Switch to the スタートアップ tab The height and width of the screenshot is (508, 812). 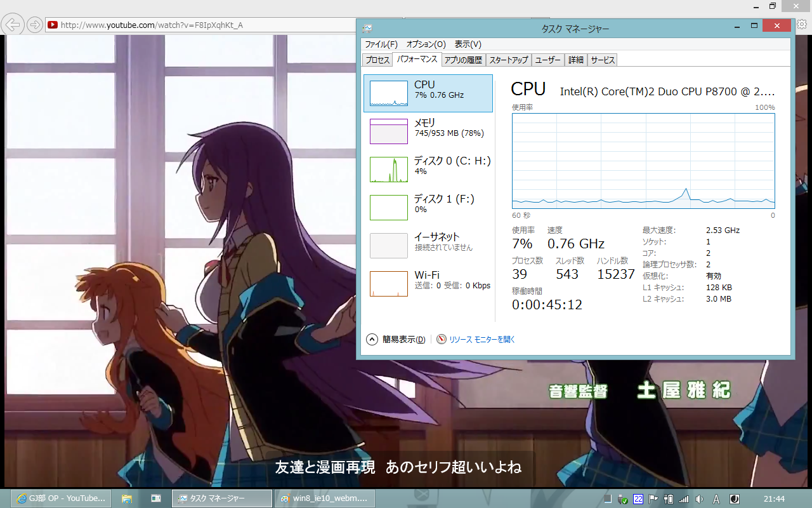coord(509,60)
